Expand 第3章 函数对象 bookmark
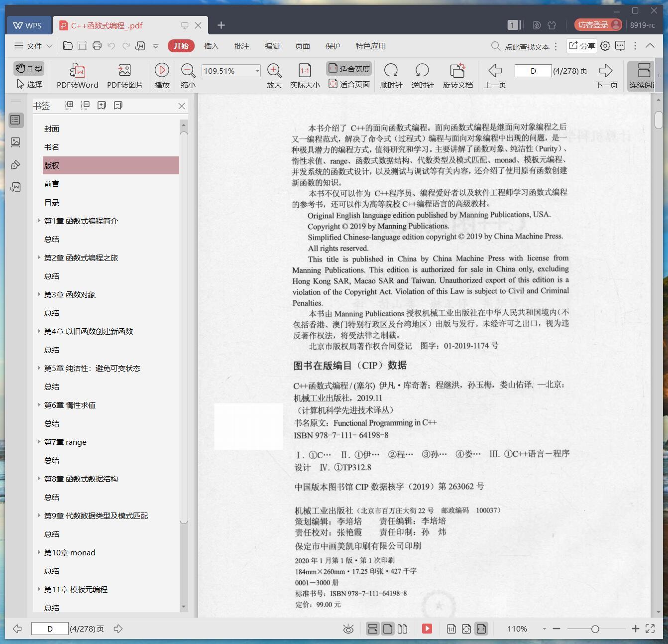 [x=39, y=294]
